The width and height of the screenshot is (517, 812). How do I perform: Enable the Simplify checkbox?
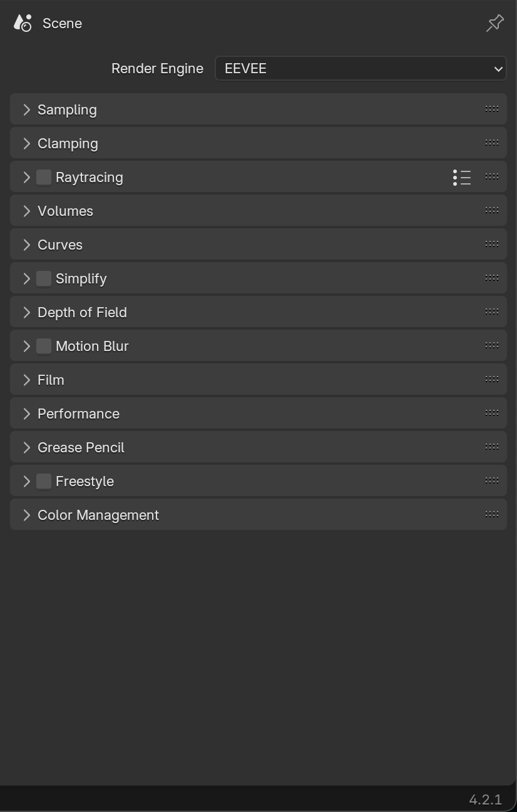pos(44,278)
